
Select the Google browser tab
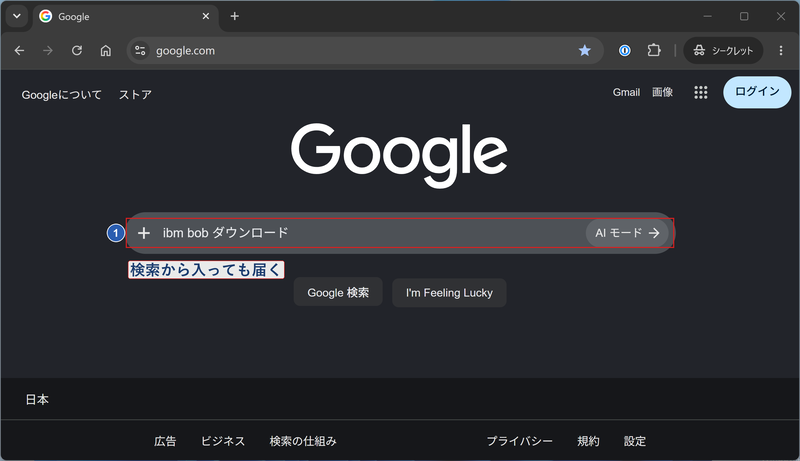pyautogui.click(x=125, y=17)
